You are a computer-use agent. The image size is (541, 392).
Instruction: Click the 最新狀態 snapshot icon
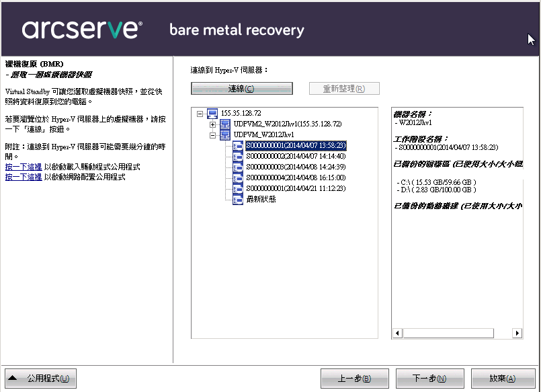(x=238, y=199)
